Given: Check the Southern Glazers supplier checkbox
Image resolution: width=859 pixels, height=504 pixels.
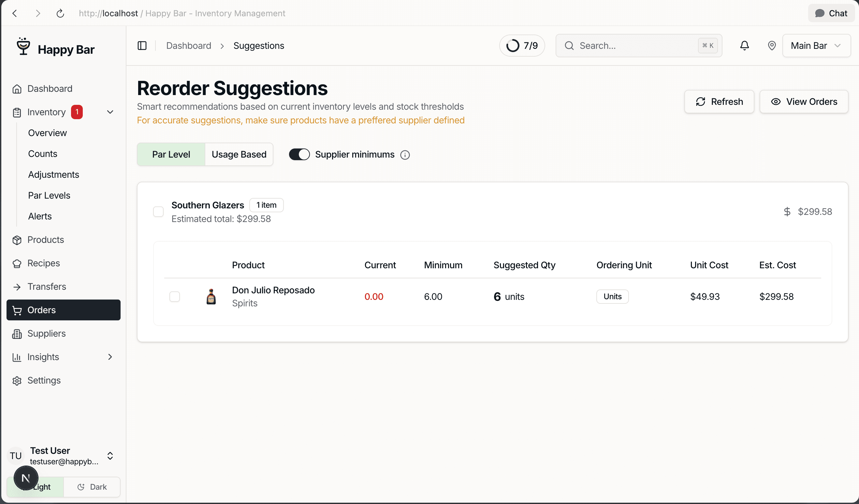Looking at the screenshot, I should [158, 212].
